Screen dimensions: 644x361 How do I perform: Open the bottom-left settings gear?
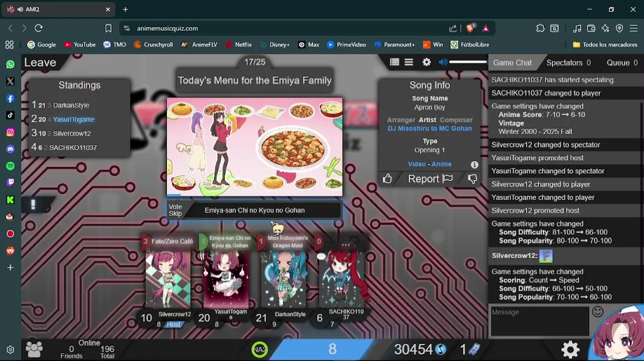(10, 349)
